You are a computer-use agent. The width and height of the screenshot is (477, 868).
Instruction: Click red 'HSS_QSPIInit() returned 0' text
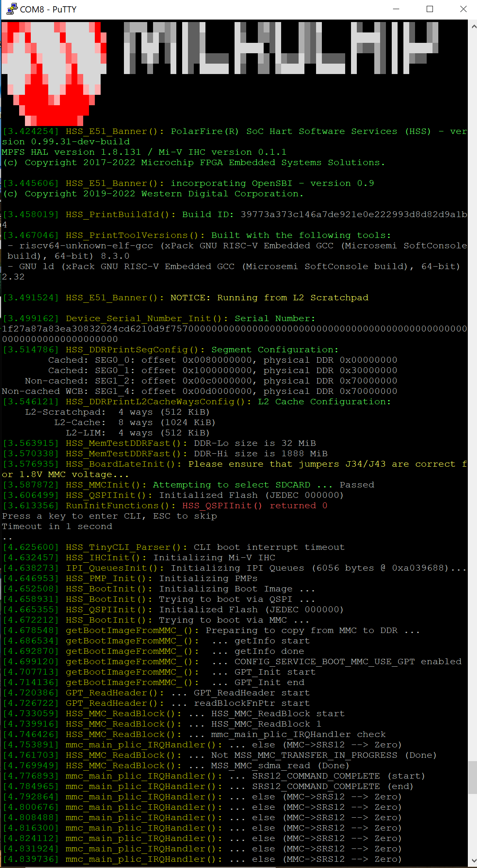coord(255,505)
